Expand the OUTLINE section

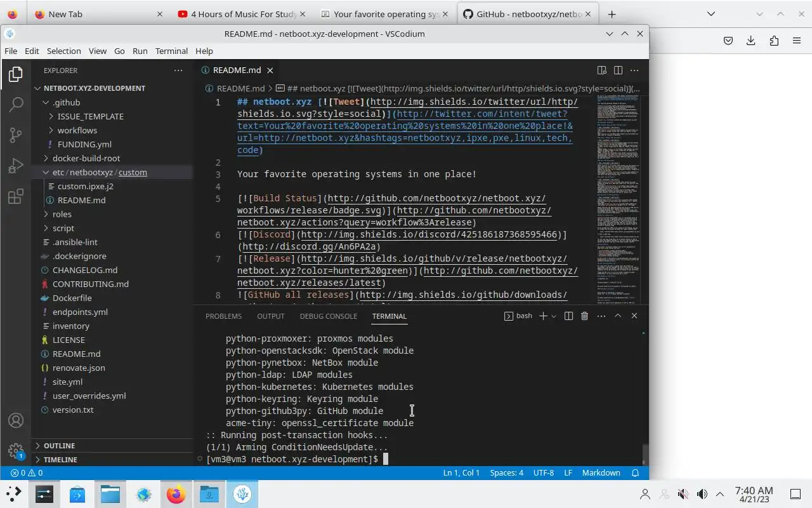click(112, 446)
